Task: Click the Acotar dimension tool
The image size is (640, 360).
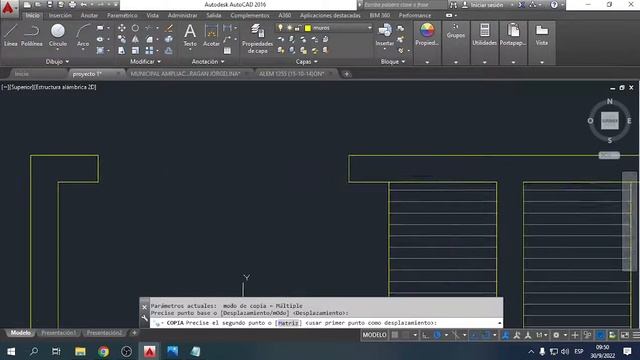Action: coord(211,35)
